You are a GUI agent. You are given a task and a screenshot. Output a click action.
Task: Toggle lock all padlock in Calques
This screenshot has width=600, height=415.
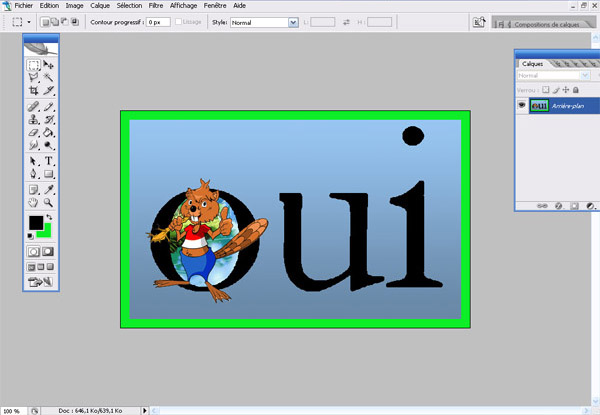click(576, 90)
